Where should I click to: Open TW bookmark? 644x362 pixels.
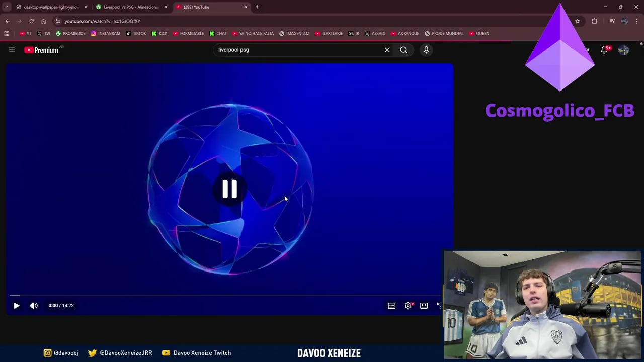point(44,33)
